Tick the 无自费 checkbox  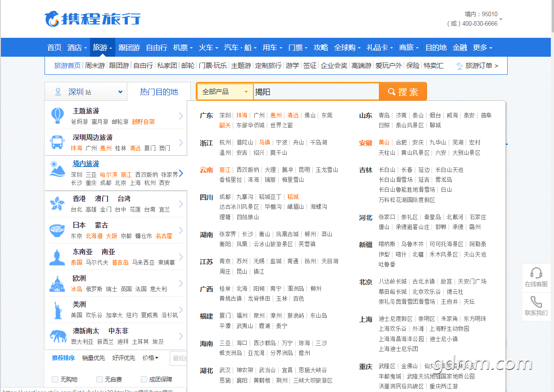pos(99,379)
